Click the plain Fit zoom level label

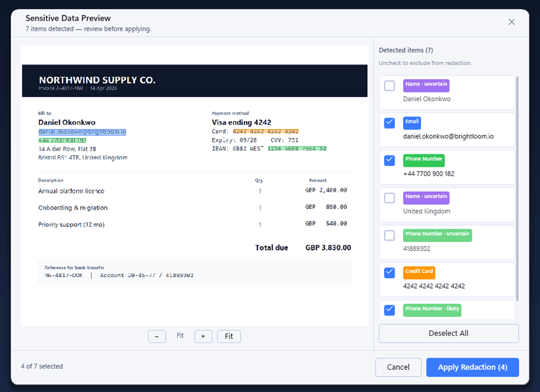pos(180,336)
